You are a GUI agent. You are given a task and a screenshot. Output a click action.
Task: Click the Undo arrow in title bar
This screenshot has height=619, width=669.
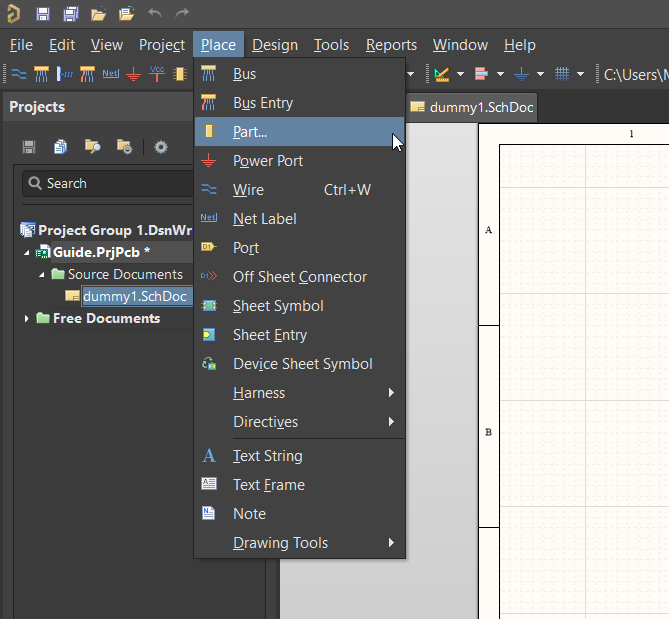[x=154, y=14]
